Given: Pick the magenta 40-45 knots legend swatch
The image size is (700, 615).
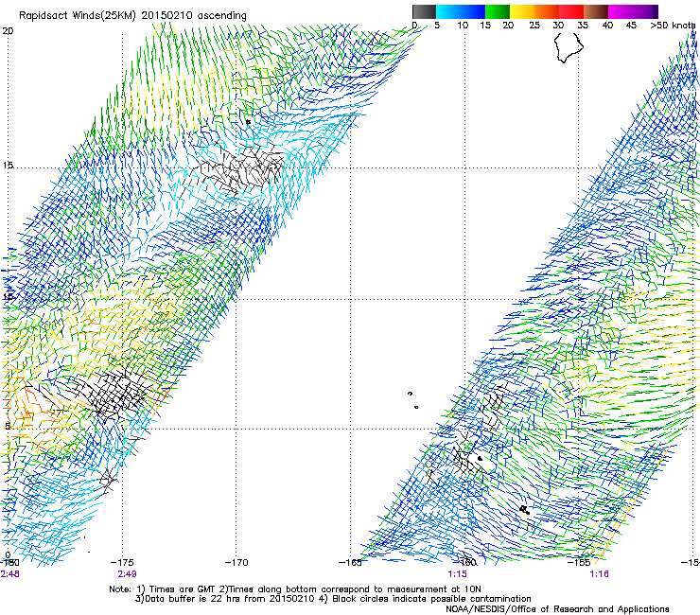Looking at the screenshot, I should click(x=621, y=11).
